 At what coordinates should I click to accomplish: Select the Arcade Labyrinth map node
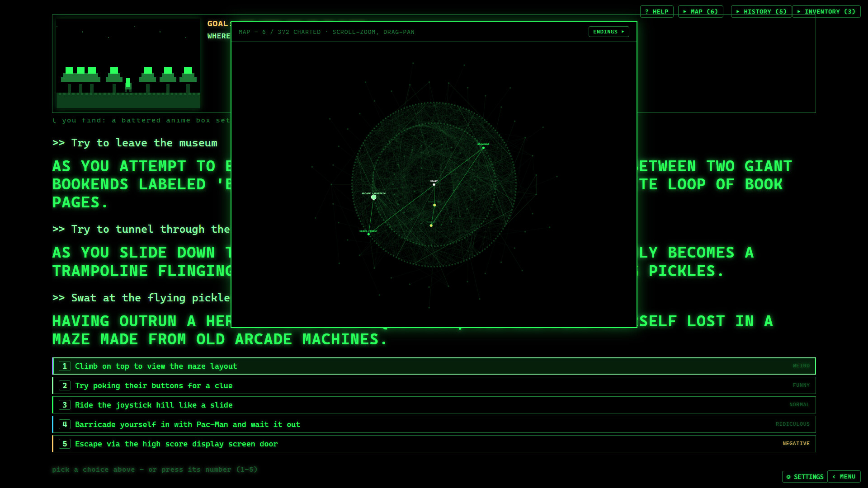pyautogui.click(x=373, y=197)
